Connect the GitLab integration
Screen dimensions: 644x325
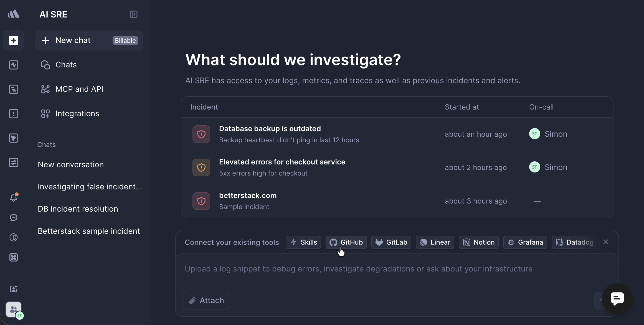(x=391, y=242)
